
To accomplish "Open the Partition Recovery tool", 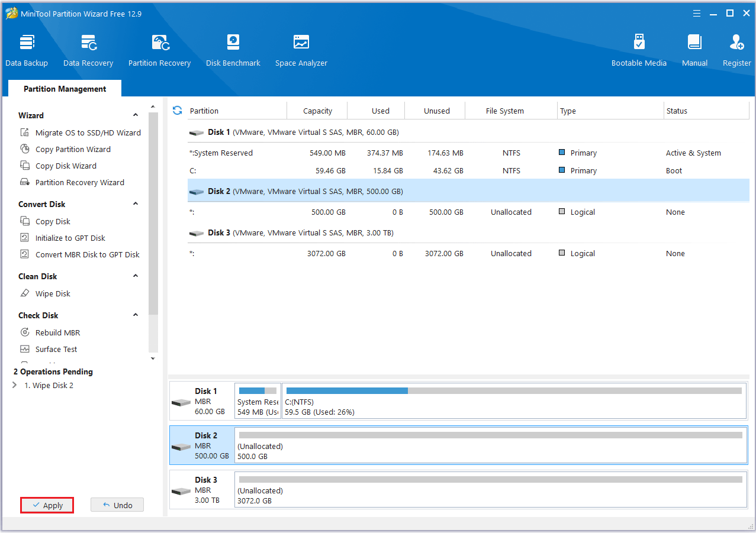I will [x=159, y=50].
